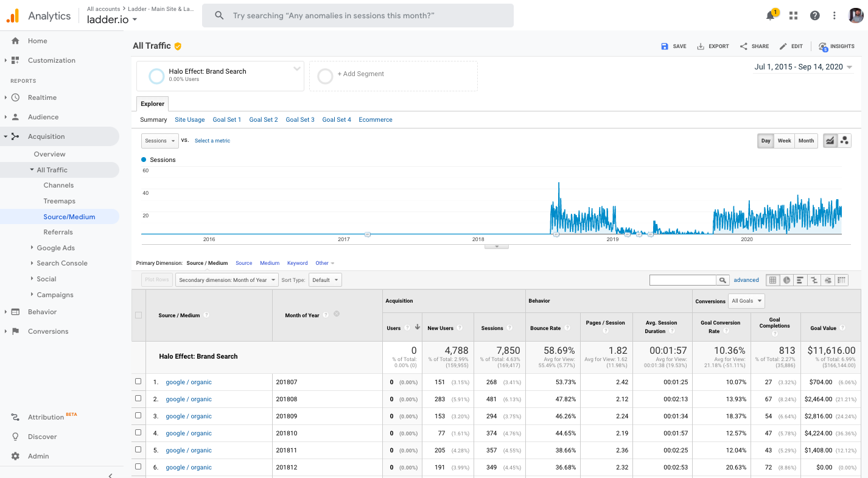This screenshot has height=478, width=868.
Task: Click the All Traffic verified shield icon
Action: click(178, 46)
